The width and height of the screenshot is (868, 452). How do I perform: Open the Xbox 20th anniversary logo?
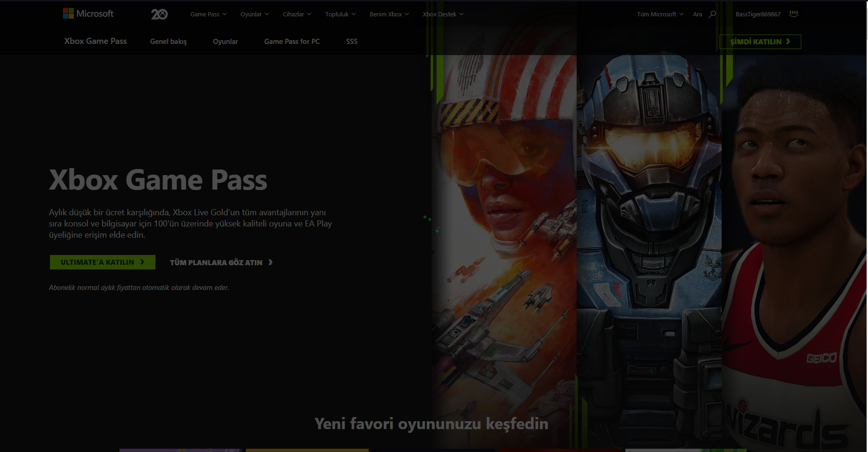(159, 14)
